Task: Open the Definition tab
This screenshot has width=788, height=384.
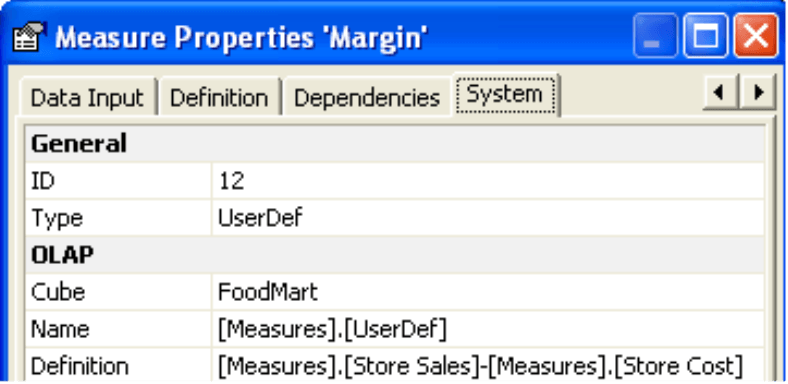Action: tap(219, 98)
